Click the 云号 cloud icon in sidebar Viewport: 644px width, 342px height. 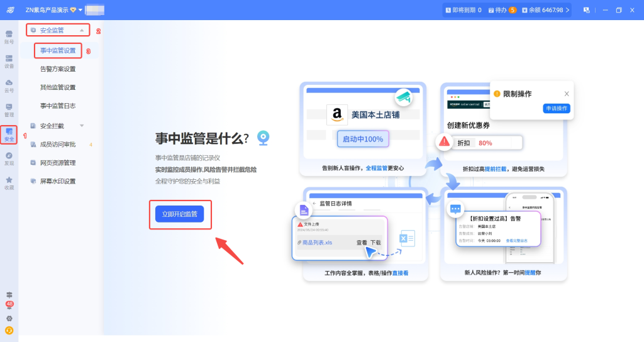(9, 85)
